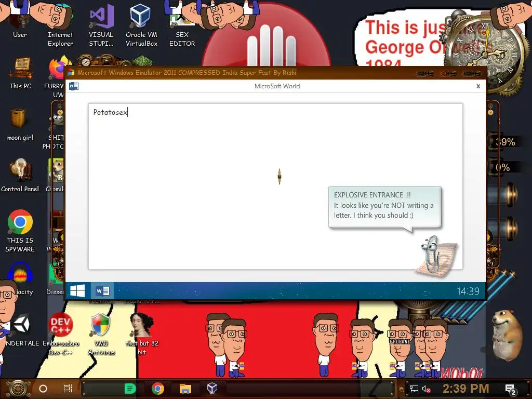Open the Internet Explorer desktop shortcut
This screenshot has width=532, height=399.
(x=60, y=25)
